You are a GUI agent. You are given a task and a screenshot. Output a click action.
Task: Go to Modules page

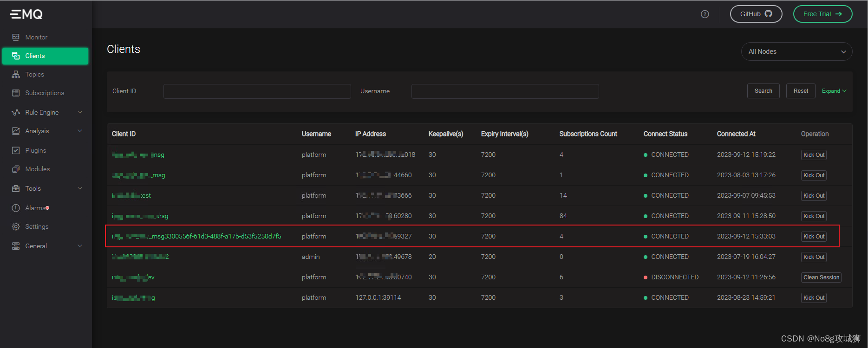[x=38, y=169]
